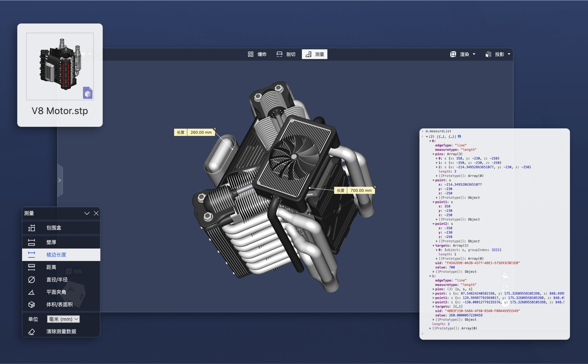Viewport: 588px width, 364px height.
Task: Activate the 剖切 section cut tool
Action: pos(286,54)
